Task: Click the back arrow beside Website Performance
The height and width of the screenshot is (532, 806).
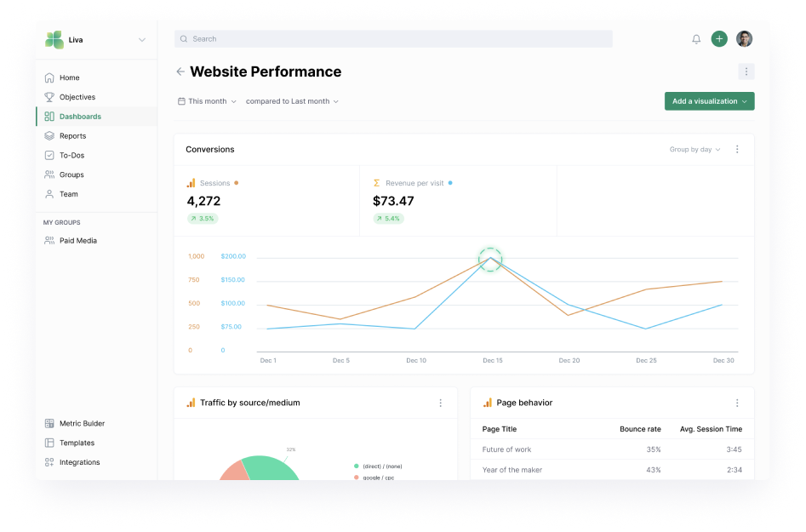Action: pyautogui.click(x=180, y=72)
